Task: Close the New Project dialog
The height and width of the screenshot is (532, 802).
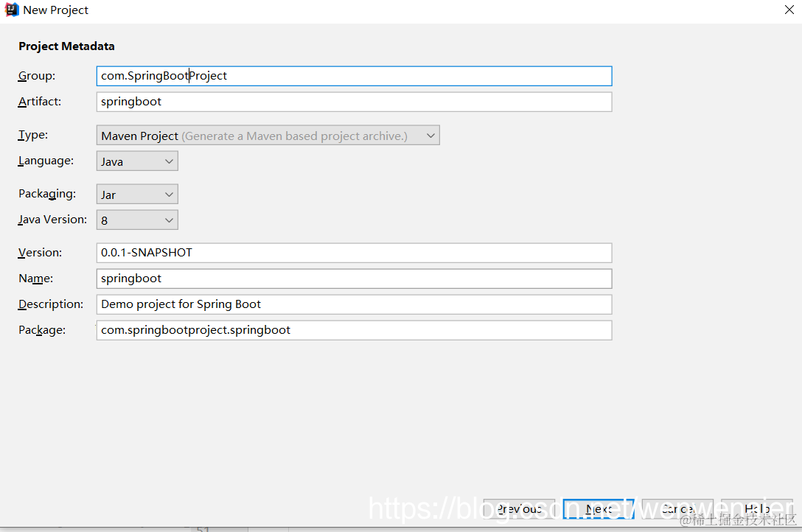Action: [789, 10]
